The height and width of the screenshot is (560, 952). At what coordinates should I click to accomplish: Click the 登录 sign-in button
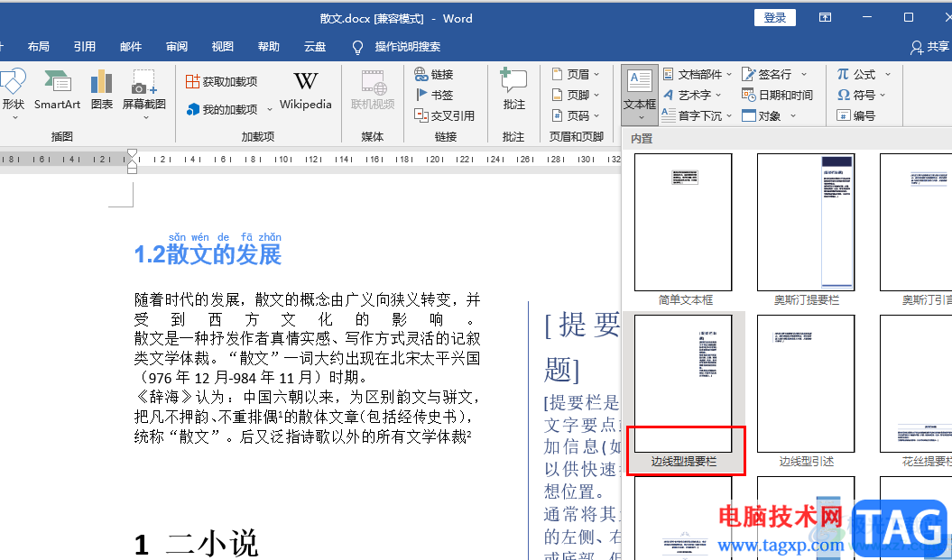tap(775, 18)
